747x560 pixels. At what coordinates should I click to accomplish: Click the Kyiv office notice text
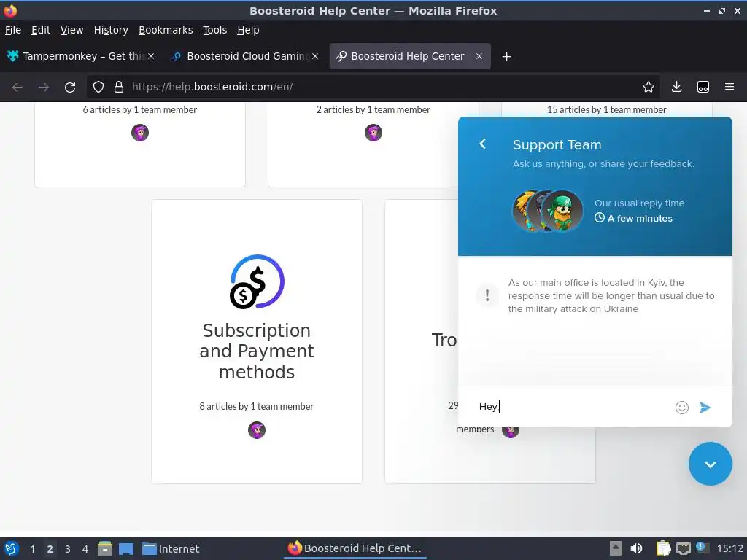coord(611,296)
